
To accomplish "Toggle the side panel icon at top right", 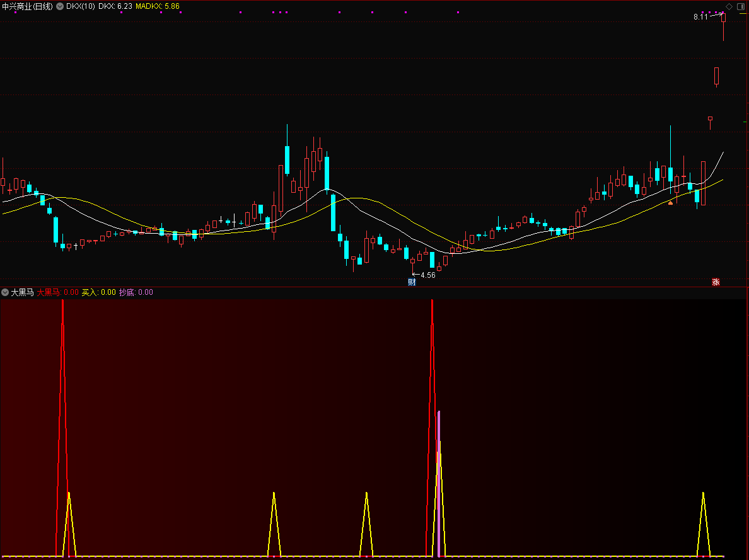I will (x=741, y=6).
